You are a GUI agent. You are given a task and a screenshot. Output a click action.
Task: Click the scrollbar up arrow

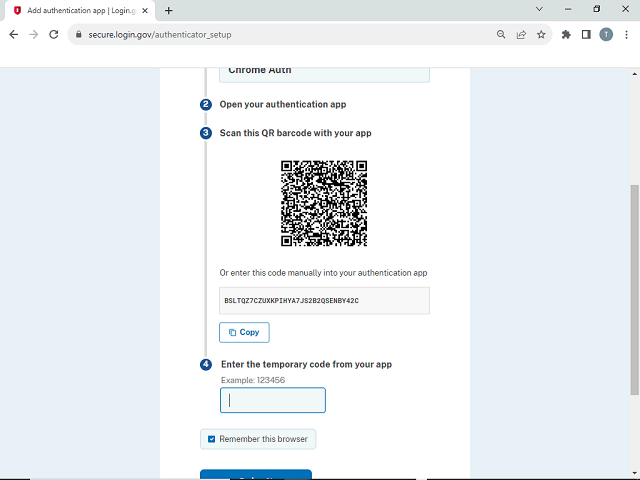coord(634,74)
